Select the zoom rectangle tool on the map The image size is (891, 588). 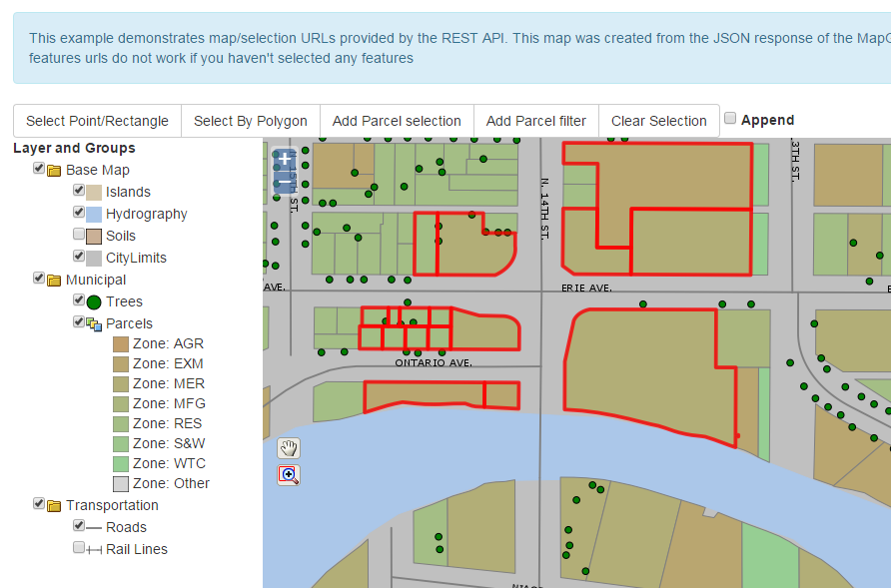click(288, 475)
